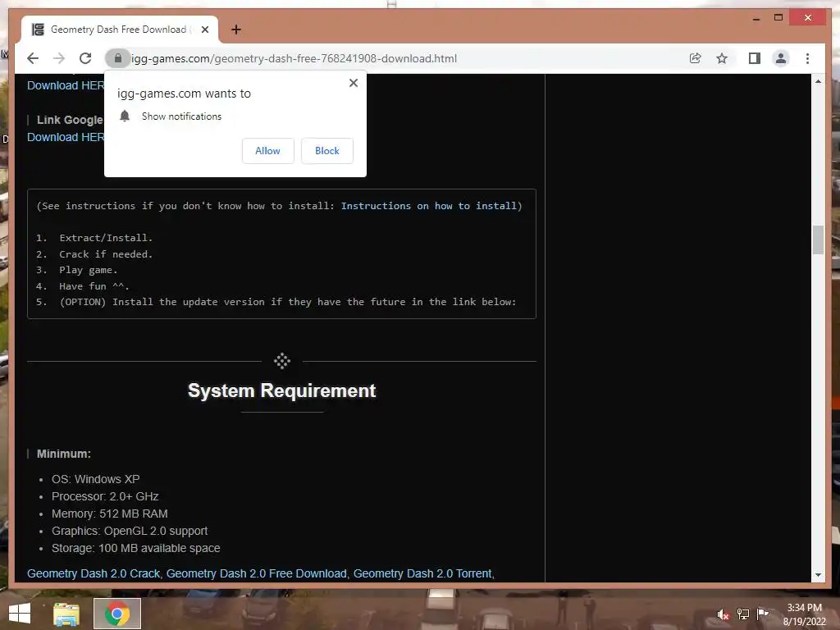Click the System Requirement heading
The width and height of the screenshot is (840, 630).
[x=282, y=390]
